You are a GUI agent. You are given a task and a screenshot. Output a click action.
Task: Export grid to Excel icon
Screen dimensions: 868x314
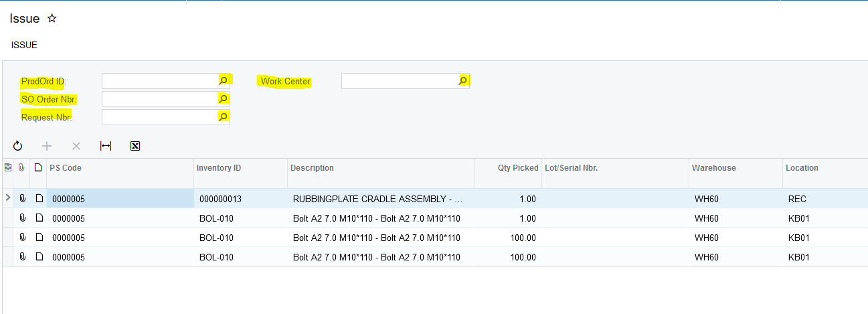[x=135, y=146]
